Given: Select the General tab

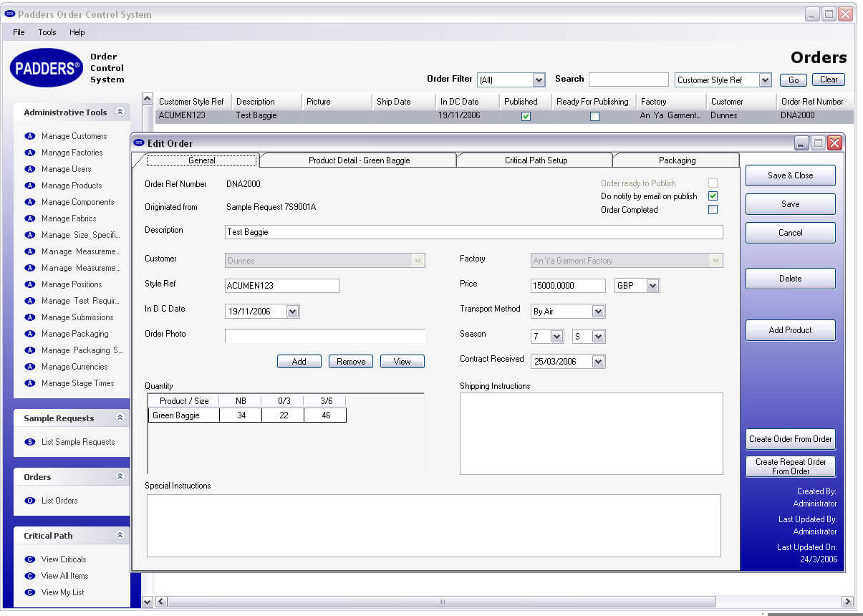Looking at the screenshot, I should [x=201, y=160].
